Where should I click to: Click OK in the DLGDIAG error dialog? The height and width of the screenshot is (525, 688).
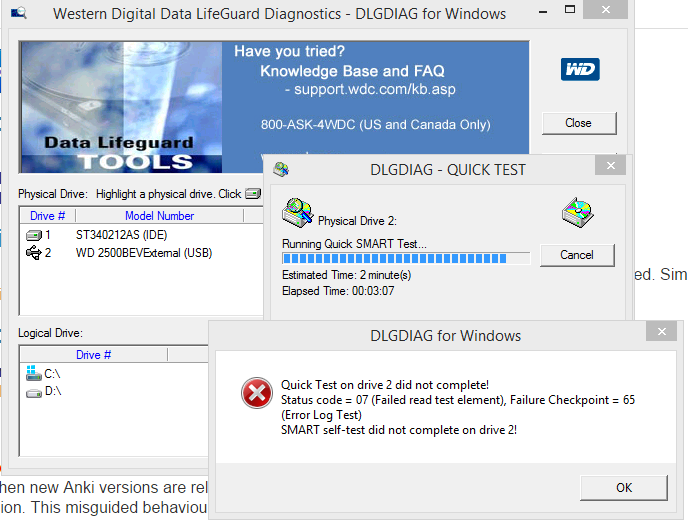(x=624, y=487)
